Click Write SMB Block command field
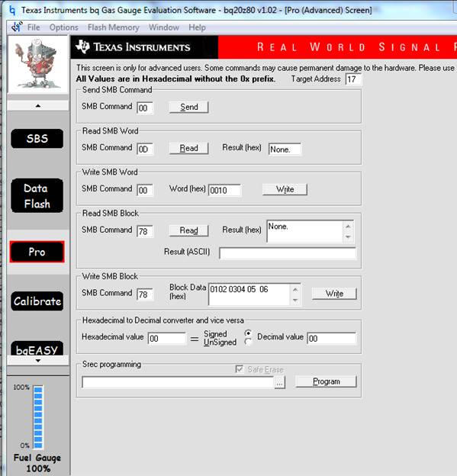The width and height of the screenshot is (457, 476). tap(145, 294)
